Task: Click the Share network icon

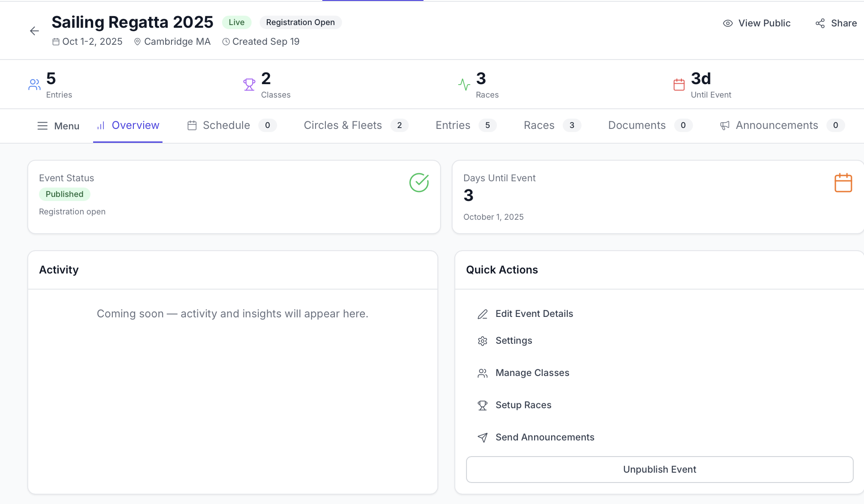Action: tap(820, 23)
